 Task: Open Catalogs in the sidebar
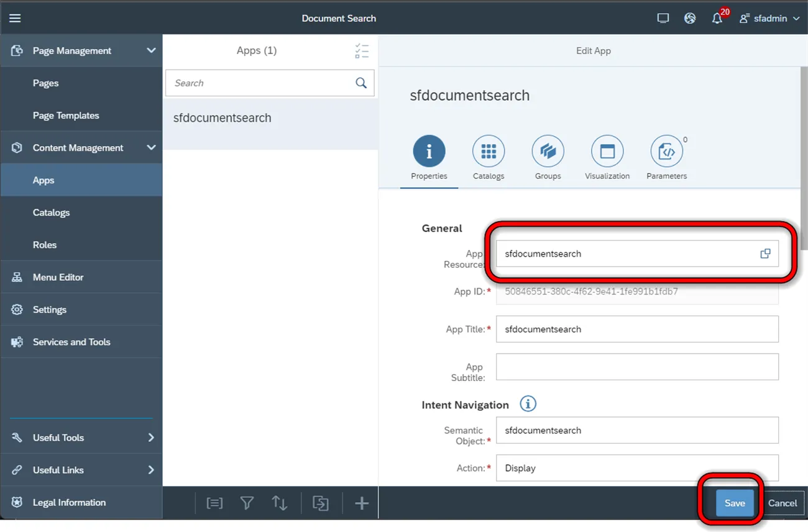coord(81,212)
